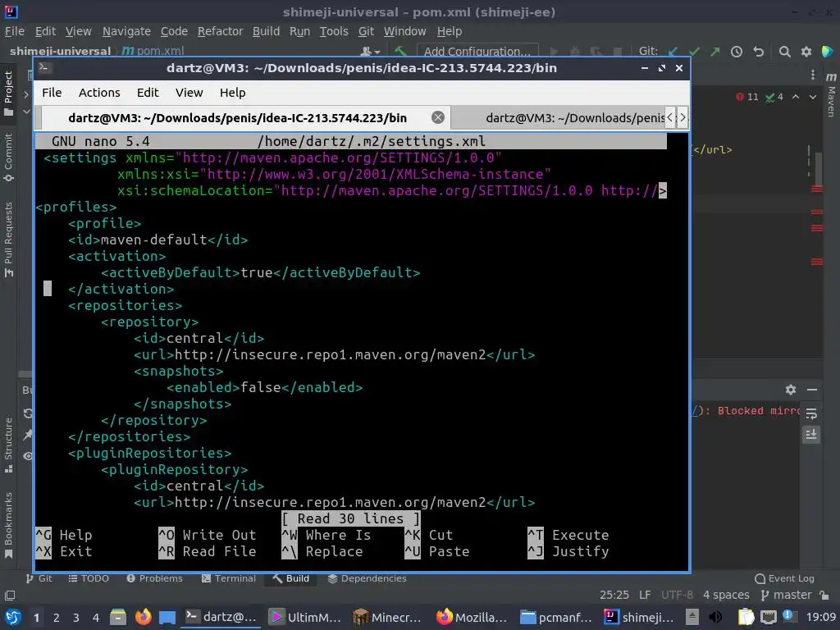
Task: Toggle the pin tab icon in Build panel
Action: [x=28, y=435]
